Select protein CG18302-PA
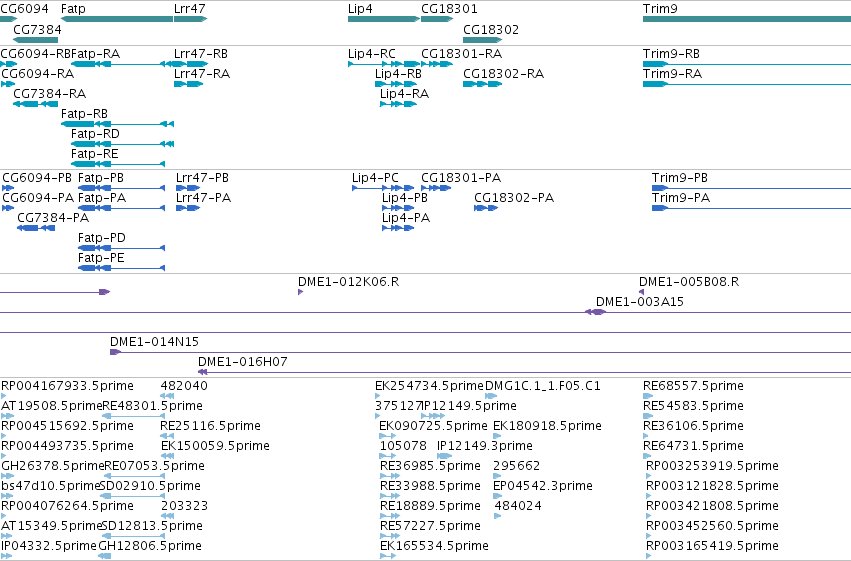 click(x=514, y=198)
